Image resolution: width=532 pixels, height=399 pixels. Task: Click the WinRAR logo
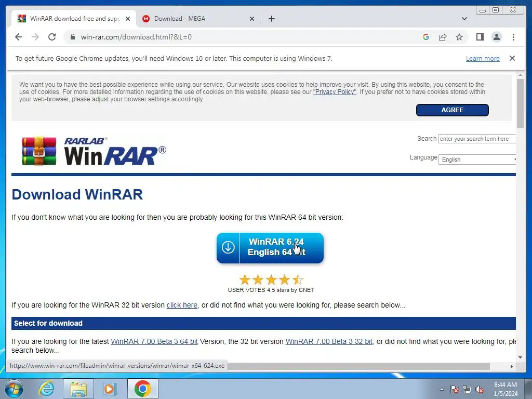94,151
